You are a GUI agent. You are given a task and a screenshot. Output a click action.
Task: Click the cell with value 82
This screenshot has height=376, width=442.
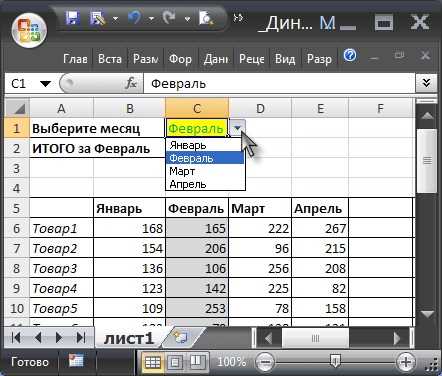(320, 288)
